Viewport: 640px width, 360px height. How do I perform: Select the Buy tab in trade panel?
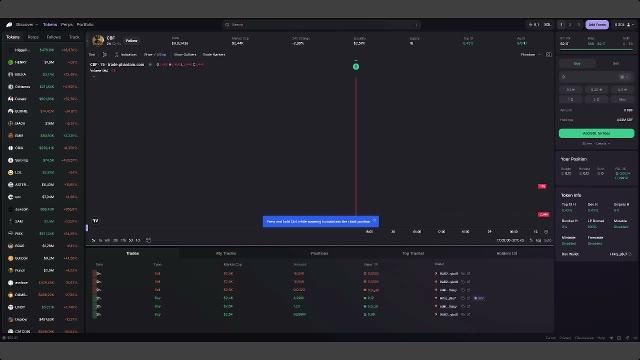click(x=577, y=64)
